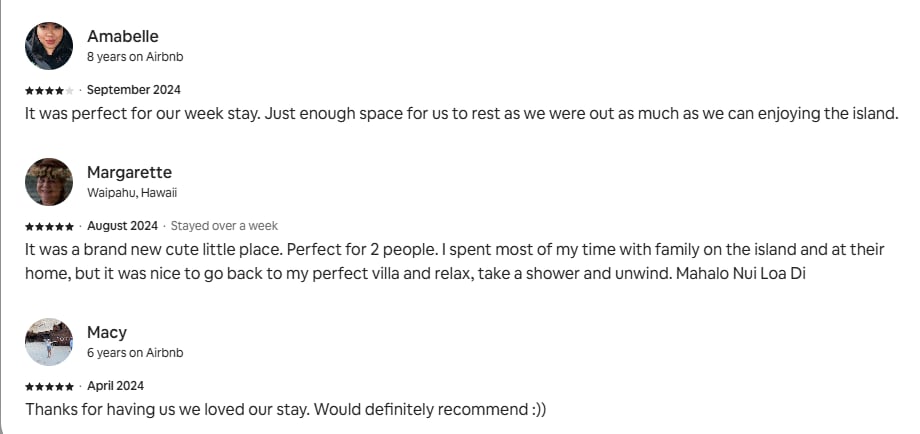Click Macy's five-star rating icons

(49, 386)
